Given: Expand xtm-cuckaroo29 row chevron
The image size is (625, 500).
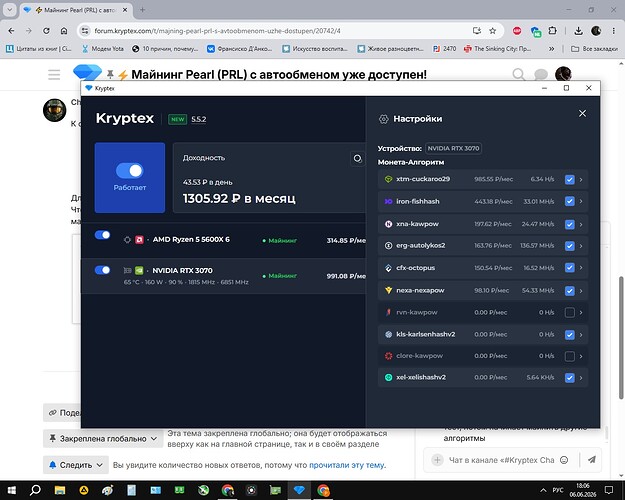Looking at the screenshot, I should pos(581,179).
